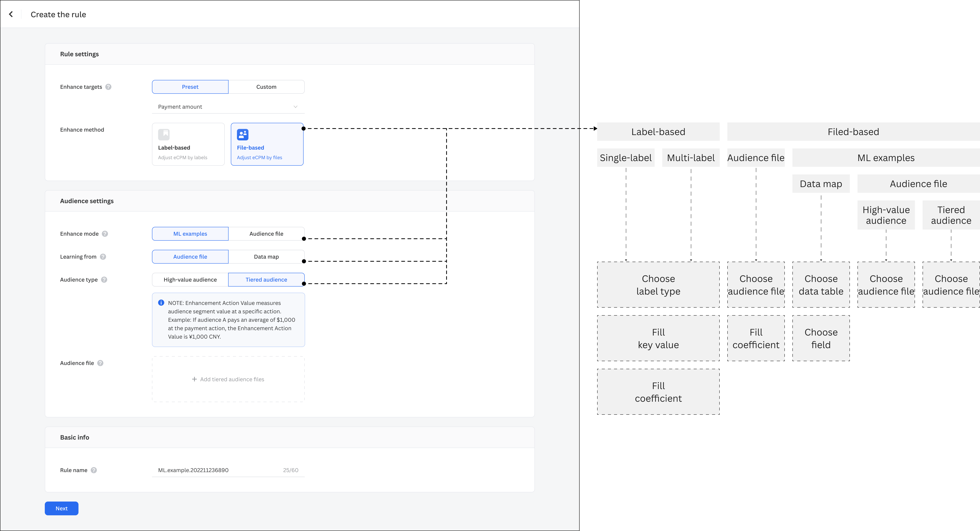980x531 pixels.
Task: Click the File-based people icon
Action: click(x=243, y=134)
